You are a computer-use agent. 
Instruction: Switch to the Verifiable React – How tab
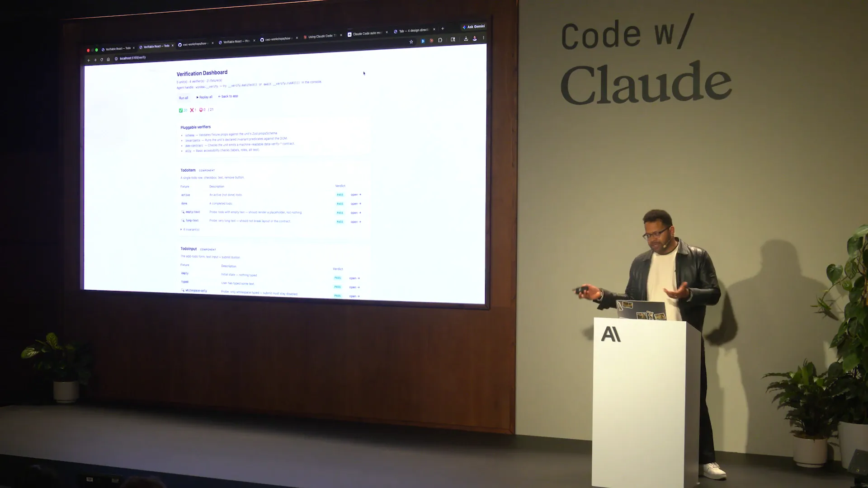click(x=237, y=42)
